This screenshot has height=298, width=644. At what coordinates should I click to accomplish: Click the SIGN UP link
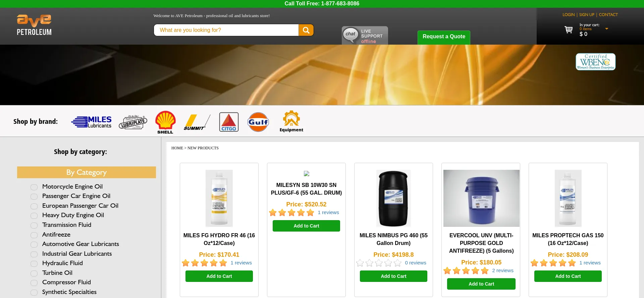pyautogui.click(x=587, y=15)
